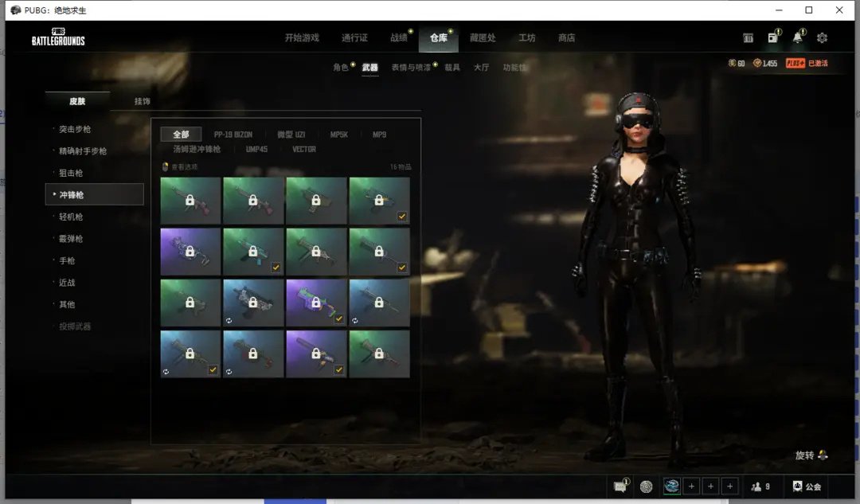Click the swap icon on the bottom row's second skin
This screenshot has height=504, width=860.
(x=229, y=372)
